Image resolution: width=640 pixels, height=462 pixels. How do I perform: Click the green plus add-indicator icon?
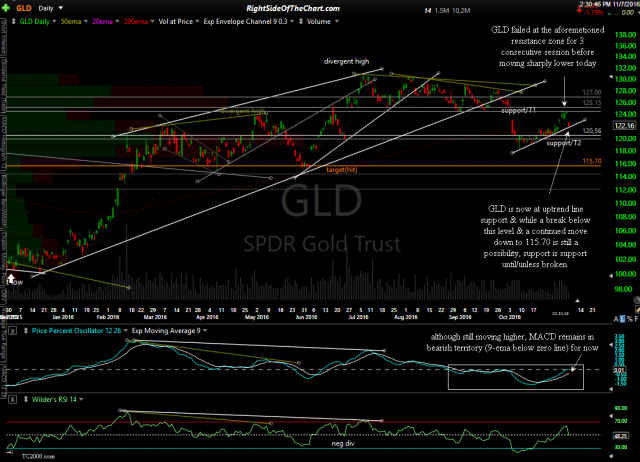6,8
